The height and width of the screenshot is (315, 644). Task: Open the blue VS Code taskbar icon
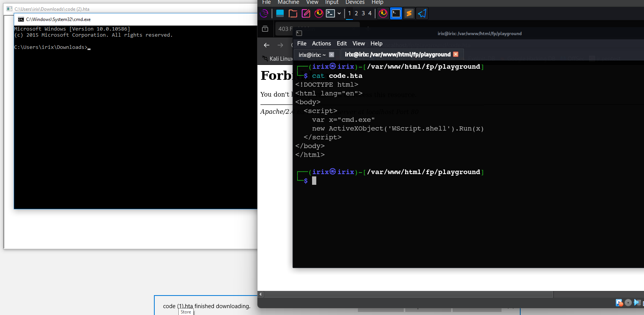pyautogui.click(x=422, y=13)
